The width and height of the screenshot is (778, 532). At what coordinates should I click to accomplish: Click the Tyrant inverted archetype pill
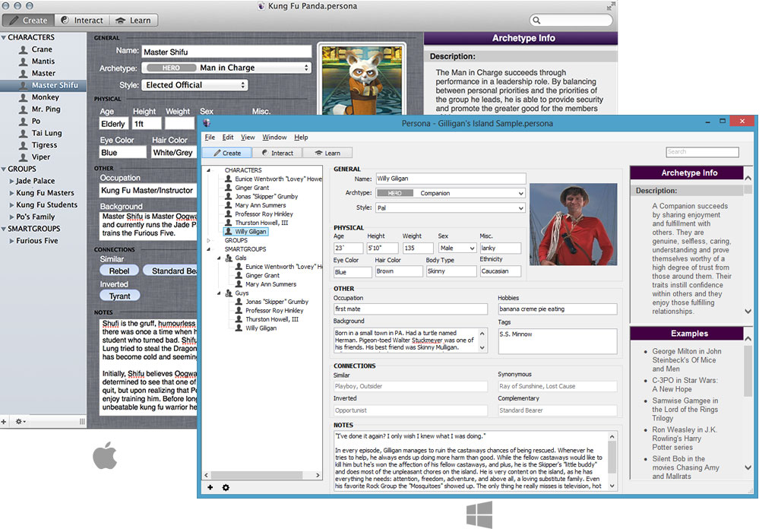point(119,296)
